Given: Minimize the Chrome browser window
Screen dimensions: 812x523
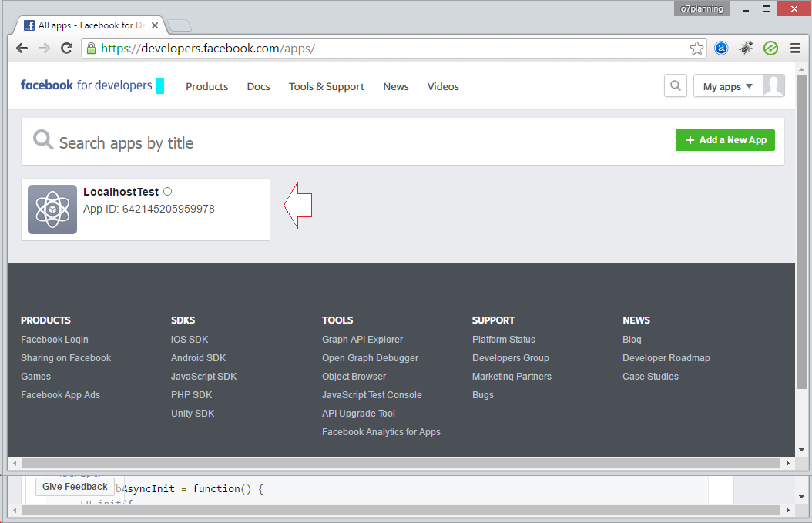Looking at the screenshot, I should tap(746, 8).
